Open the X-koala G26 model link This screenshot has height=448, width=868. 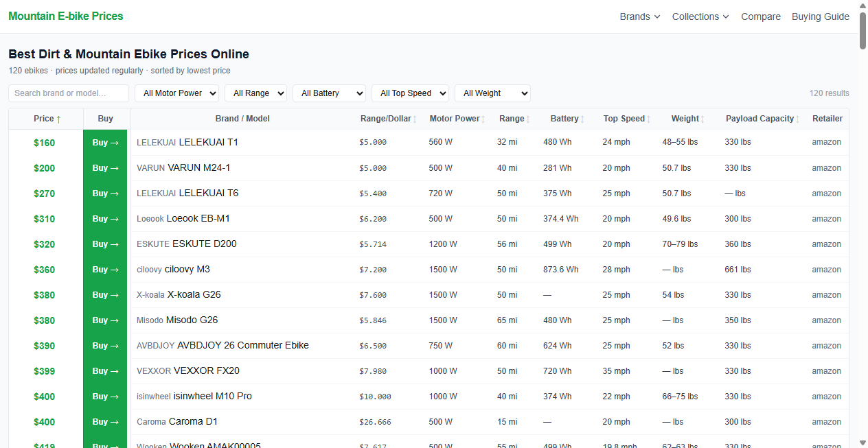pos(194,294)
